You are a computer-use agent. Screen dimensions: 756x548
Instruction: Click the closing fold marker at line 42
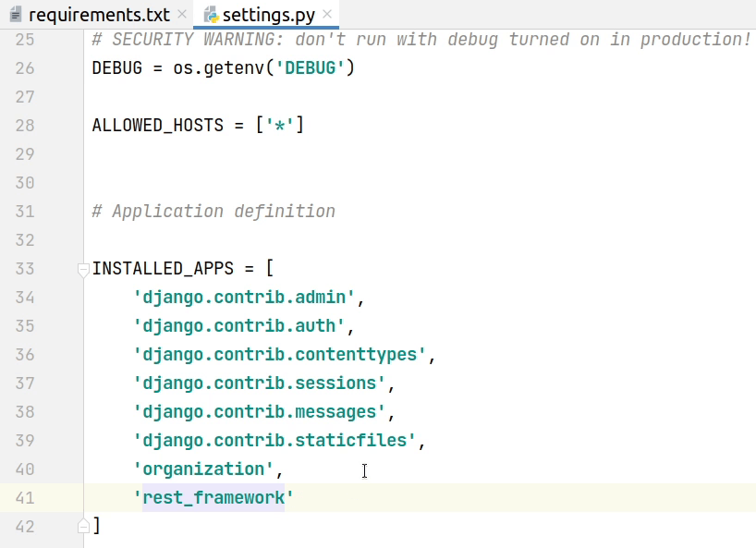tap(83, 526)
